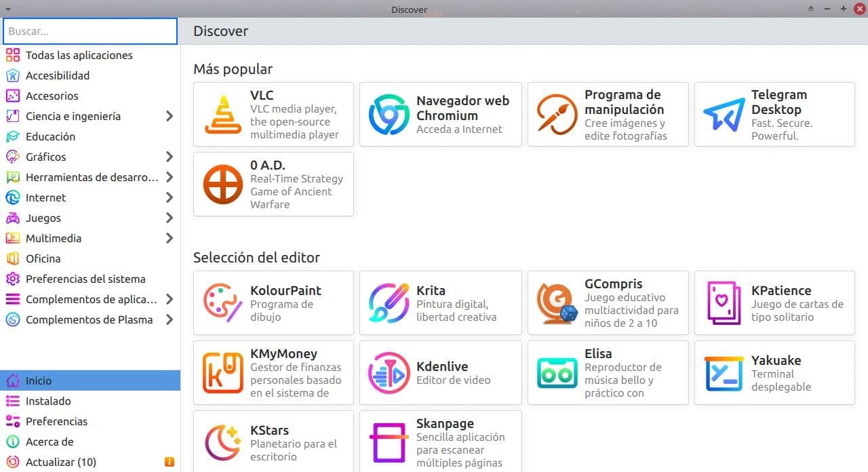
Task: Open the Telegram Desktop paper plane icon
Action: coord(724,115)
